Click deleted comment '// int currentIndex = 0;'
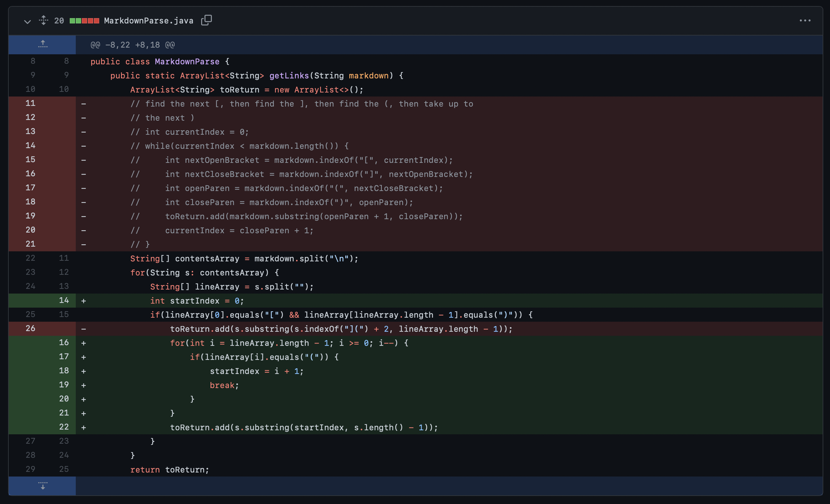The width and height of the screenshot is (830, 504). [x=189, y=132]
